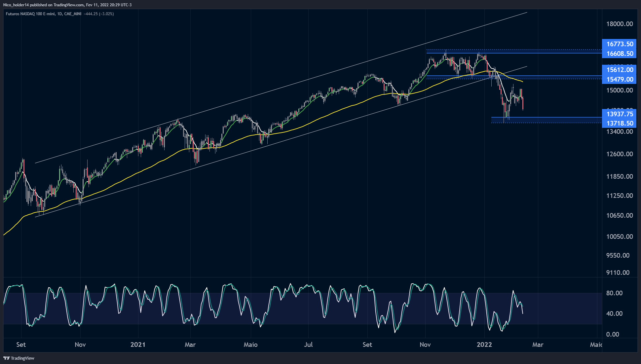Click the 12600.00 price axis value
The width and height of the screenshot is (641, 364).
(620, 154)
